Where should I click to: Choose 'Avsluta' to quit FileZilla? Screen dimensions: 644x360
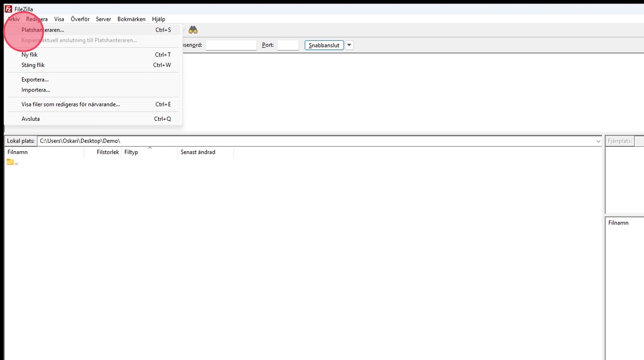pos(31,119)
